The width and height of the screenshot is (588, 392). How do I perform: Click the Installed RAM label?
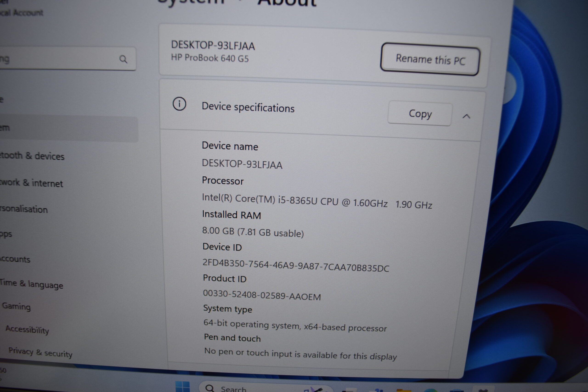point(232,215)
